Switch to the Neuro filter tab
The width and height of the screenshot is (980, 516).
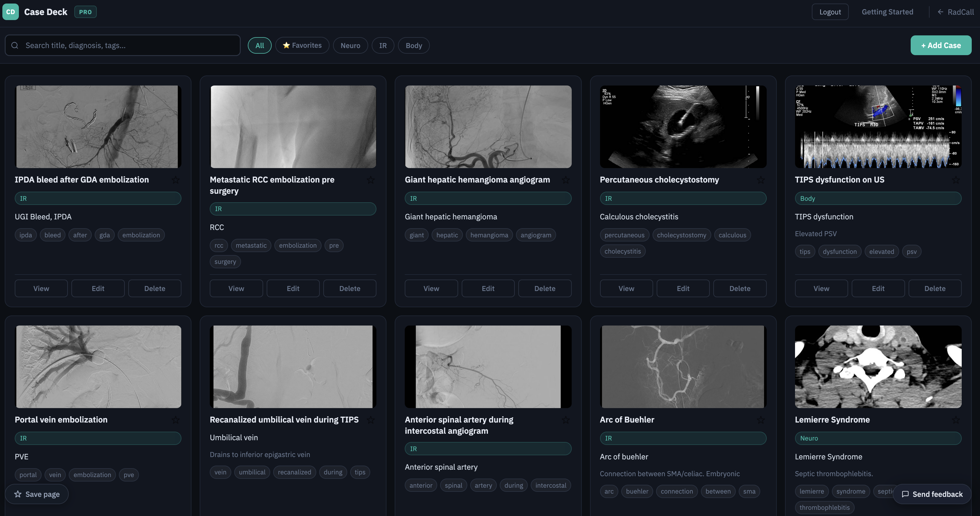(x=350, y=45)
